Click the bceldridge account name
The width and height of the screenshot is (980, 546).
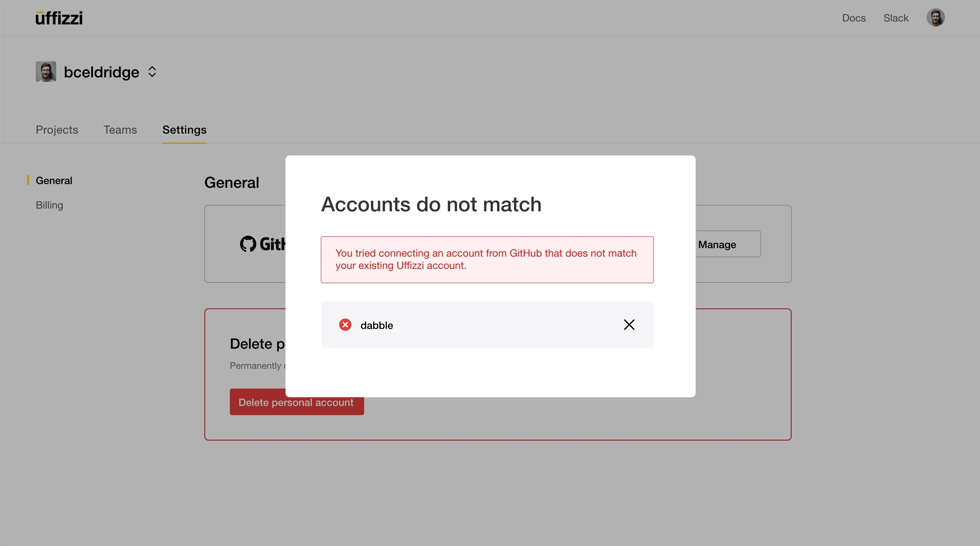[x=101, y=72]
